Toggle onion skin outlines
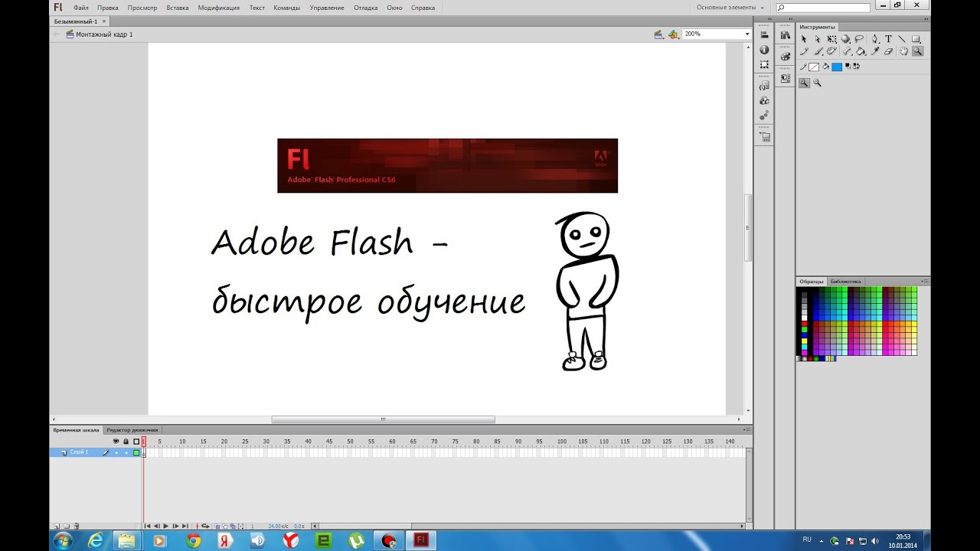The image size is (980, 551). (x=225, y=526)
